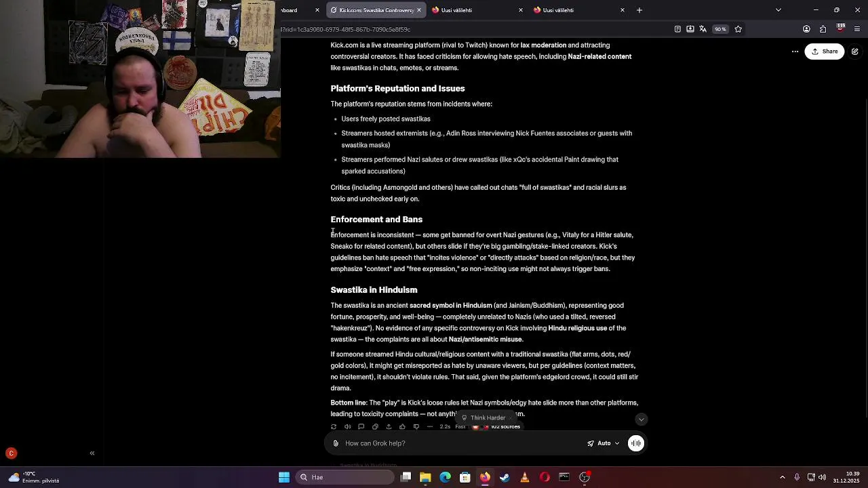Click the Swastika in Hinduism heading
This screenshot has width=868, height=488.
[x=374, y=290]
